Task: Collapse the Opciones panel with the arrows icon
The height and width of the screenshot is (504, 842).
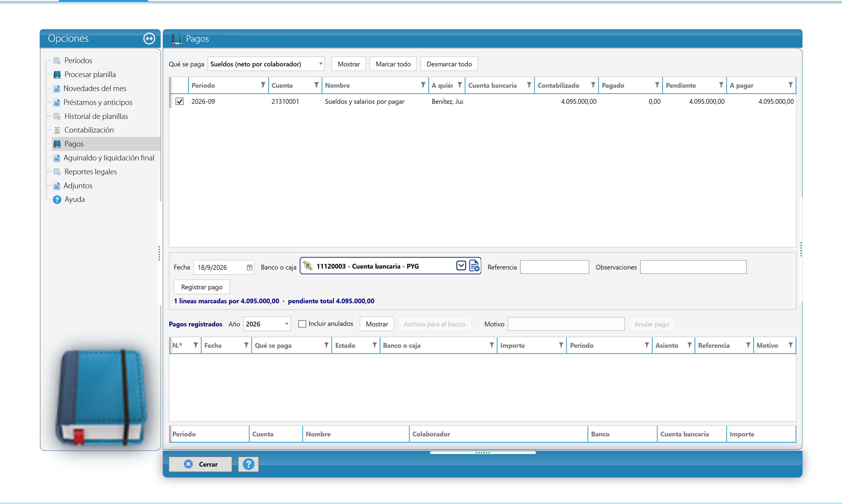Action: pyautogui.click(x=149, y=38)
